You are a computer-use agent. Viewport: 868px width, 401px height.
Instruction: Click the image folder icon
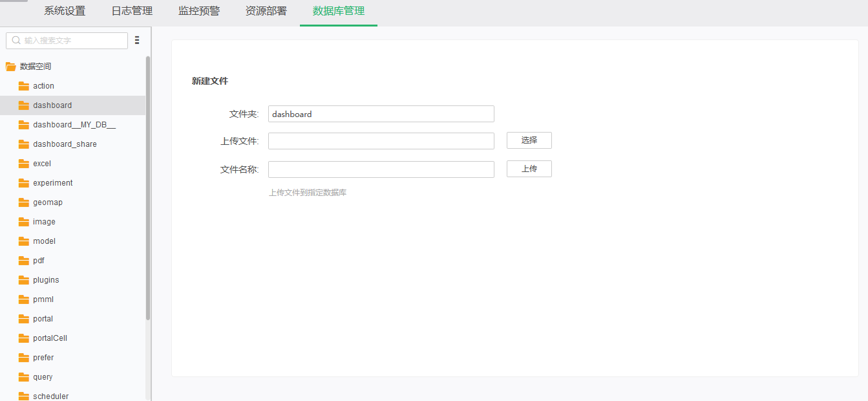tap(22, 221)
